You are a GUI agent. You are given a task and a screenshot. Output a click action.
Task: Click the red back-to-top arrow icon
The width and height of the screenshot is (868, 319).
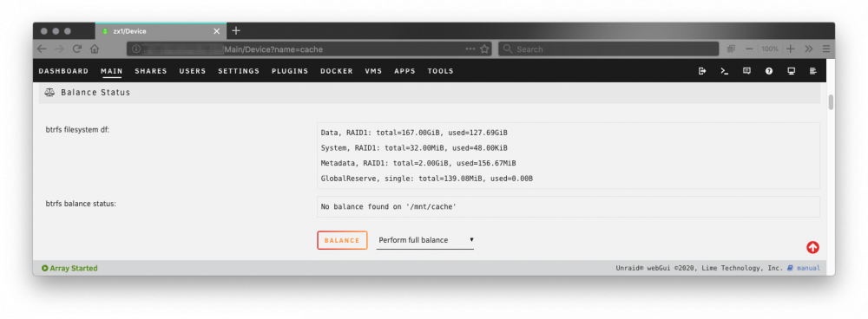[812, 248]
